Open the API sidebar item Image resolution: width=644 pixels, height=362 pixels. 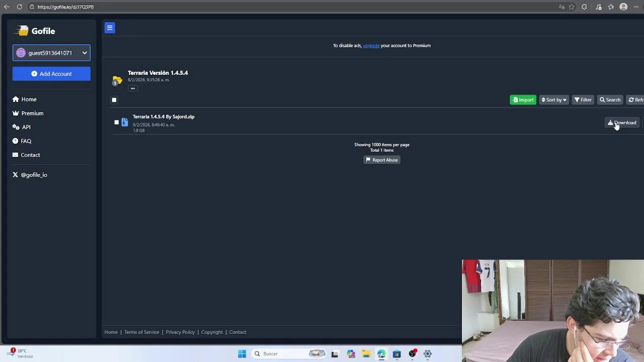point(22,127)
